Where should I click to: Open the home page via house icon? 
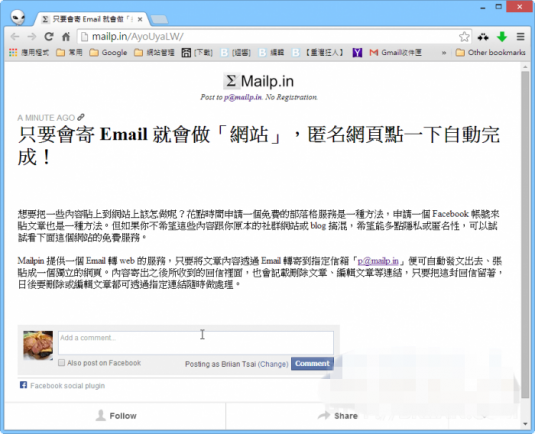(x=66, y=37)
